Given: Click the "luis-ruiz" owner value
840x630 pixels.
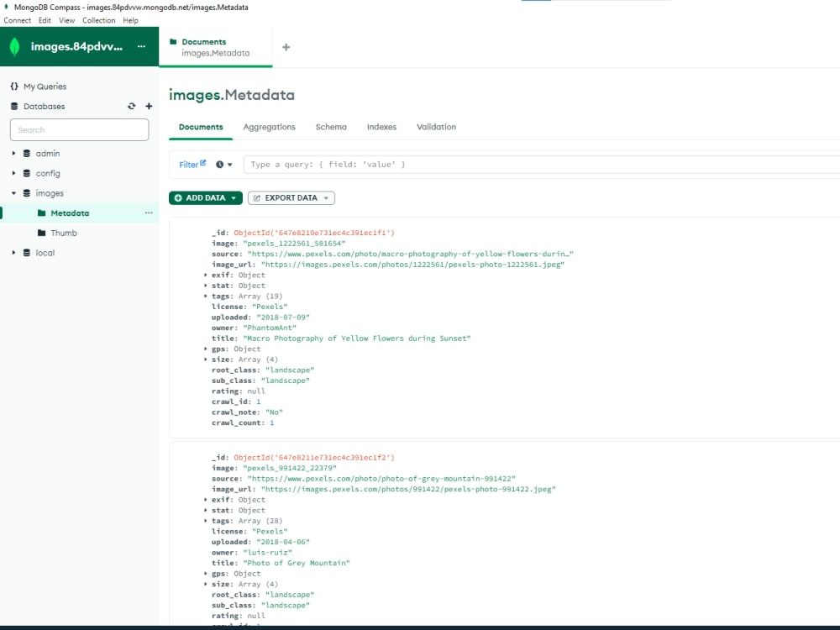Looking at the screenshot, I should pyautogui.click(x=267, y=553).
